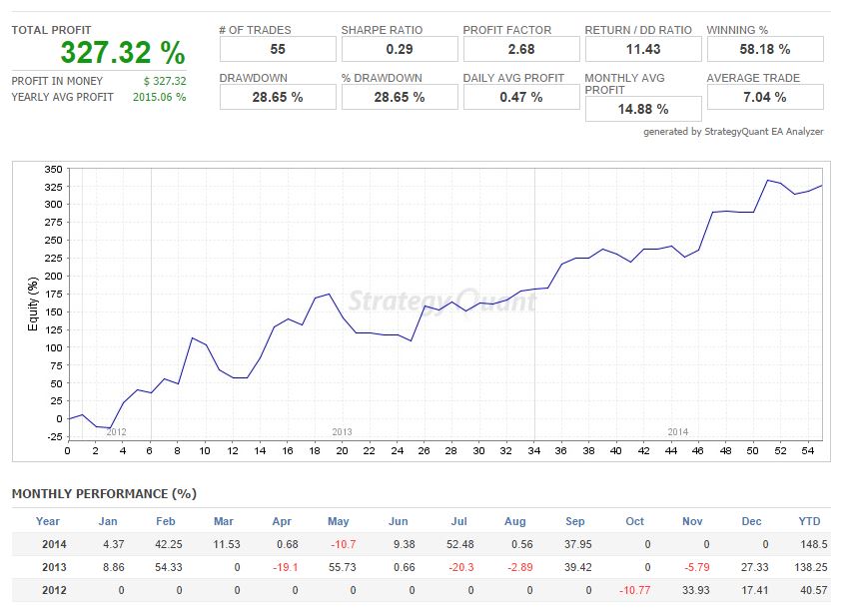Click 2012 YTD value 40.57

coord(814,590)
